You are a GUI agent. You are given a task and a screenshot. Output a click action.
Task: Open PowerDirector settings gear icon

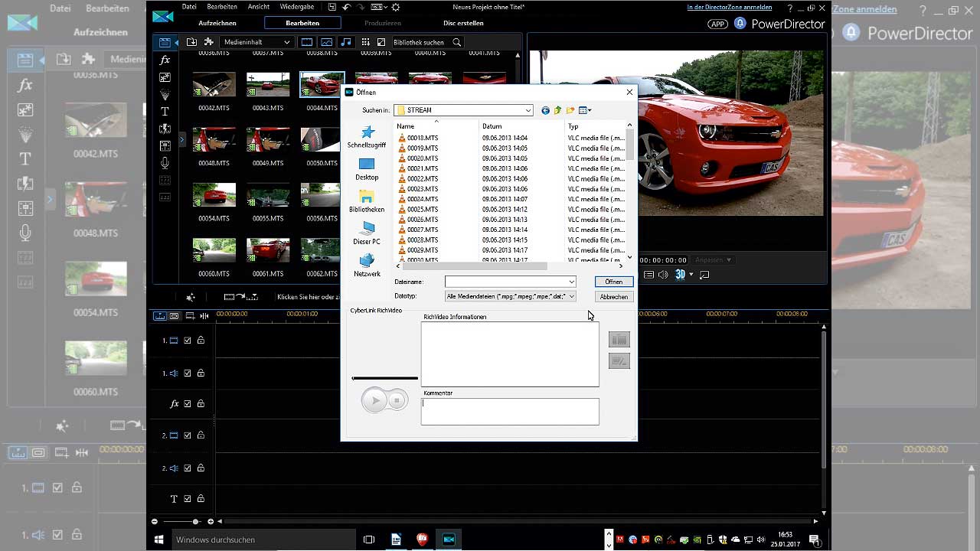pos(395,7)
